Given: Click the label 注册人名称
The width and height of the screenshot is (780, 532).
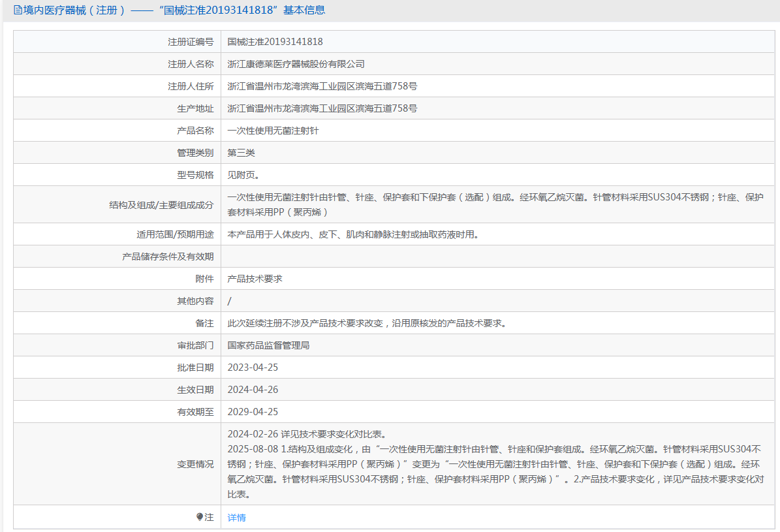Looking at the screenshot, I should click(191, 64).
